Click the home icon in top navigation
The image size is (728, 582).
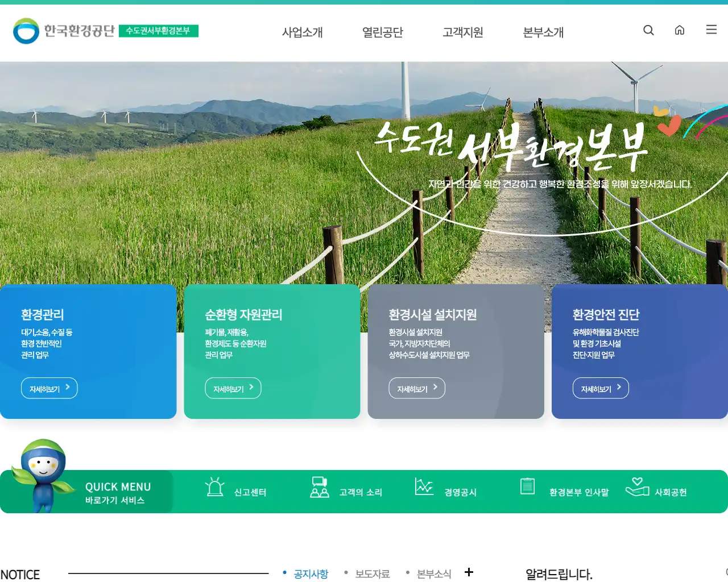[x=680, y=30]
